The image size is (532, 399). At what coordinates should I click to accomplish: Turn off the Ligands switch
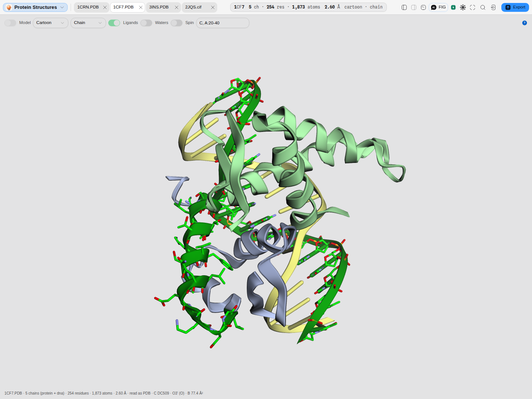(x=114, y=23)
